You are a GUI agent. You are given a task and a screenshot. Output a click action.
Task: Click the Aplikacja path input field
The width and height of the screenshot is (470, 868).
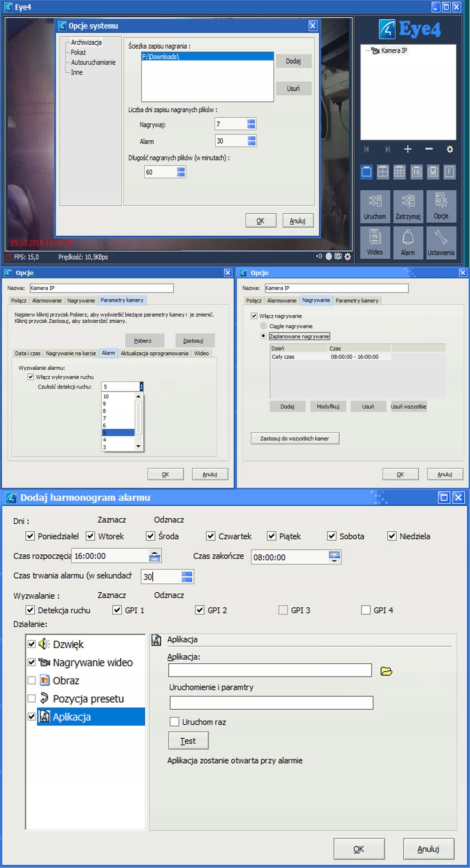point(270,670)
